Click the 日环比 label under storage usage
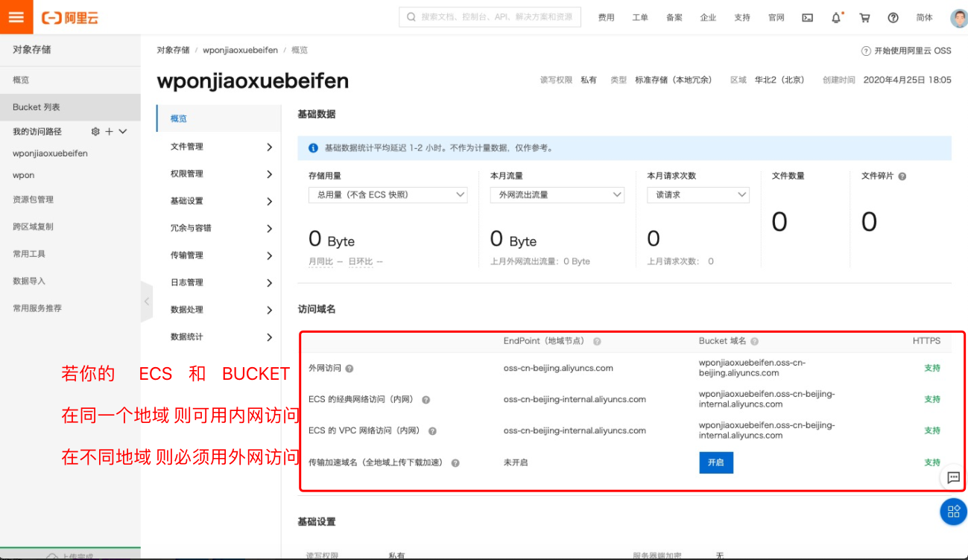The image size is (968, 560). click(x=361, y=262)
